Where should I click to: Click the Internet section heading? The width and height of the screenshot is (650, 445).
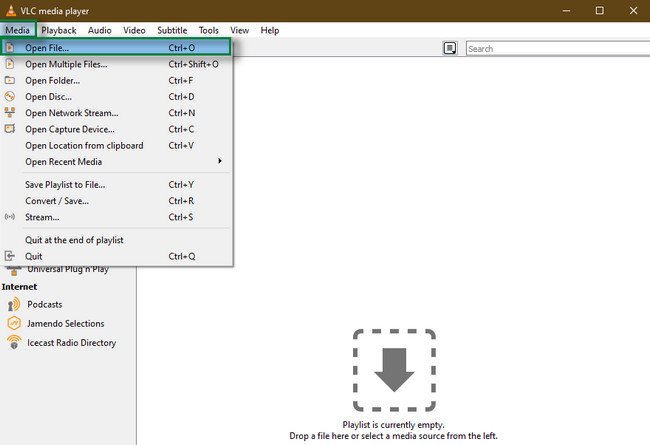[x=19, y=287]
